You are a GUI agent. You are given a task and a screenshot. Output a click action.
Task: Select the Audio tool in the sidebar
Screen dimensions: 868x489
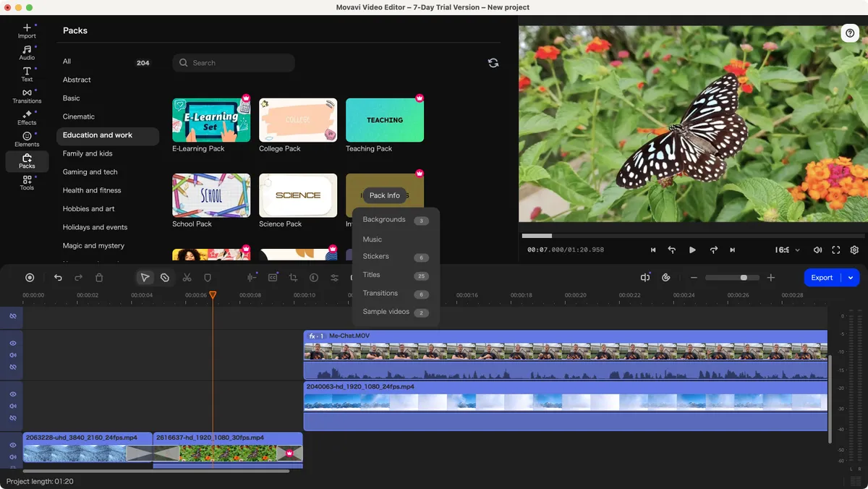26,52
